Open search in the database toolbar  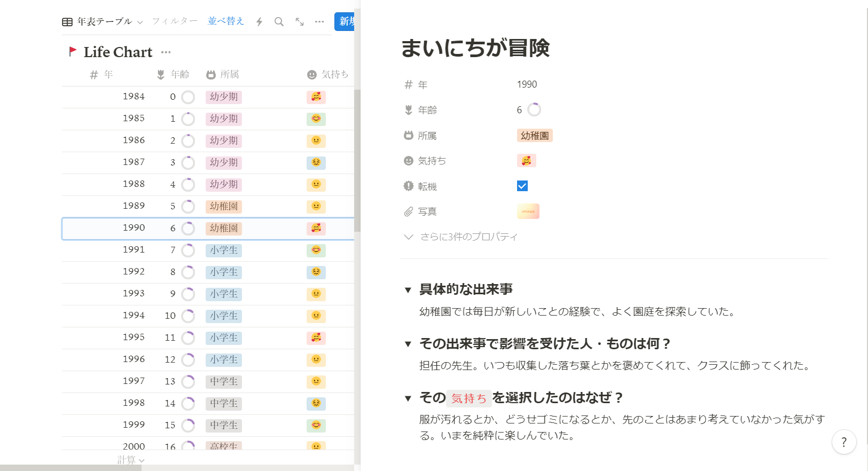279,22
